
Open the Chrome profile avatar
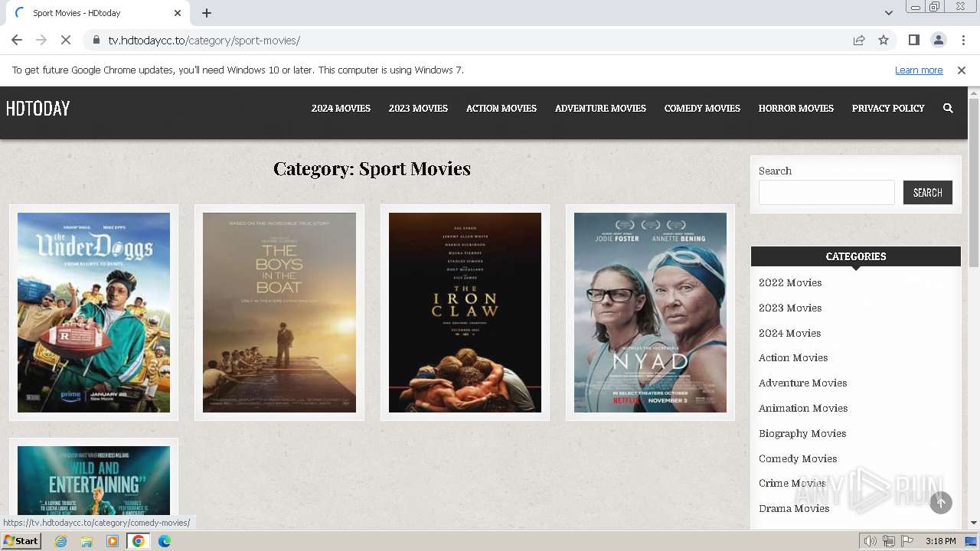point(938,40)
